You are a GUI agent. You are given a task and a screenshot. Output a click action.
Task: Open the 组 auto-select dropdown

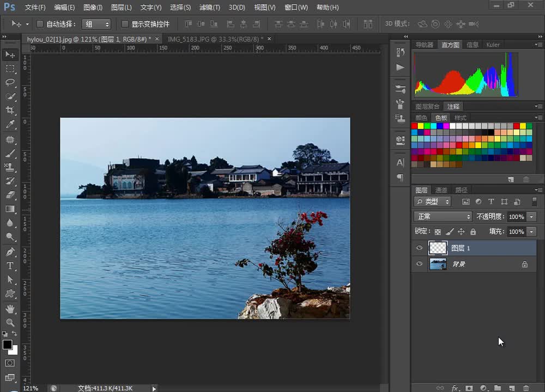click(96, 24)
